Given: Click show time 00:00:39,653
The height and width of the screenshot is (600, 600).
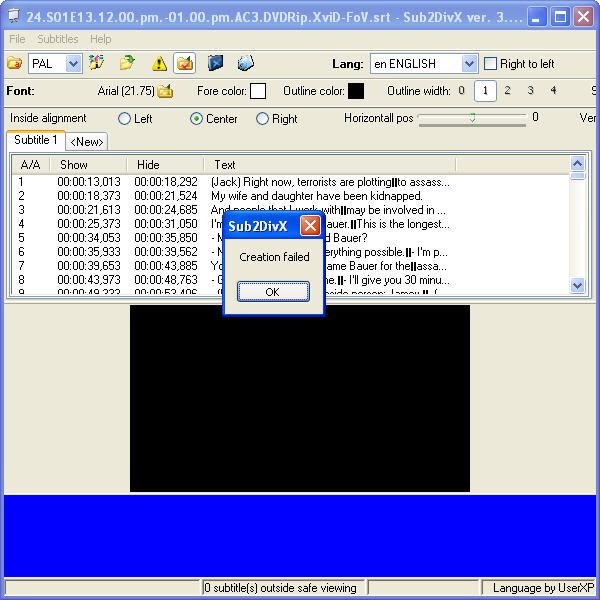Looking at the screenshot, I should click(89, 266).
